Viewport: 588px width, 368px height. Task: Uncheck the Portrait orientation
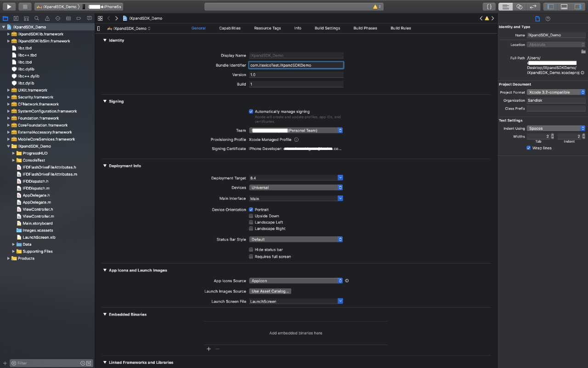251,209
